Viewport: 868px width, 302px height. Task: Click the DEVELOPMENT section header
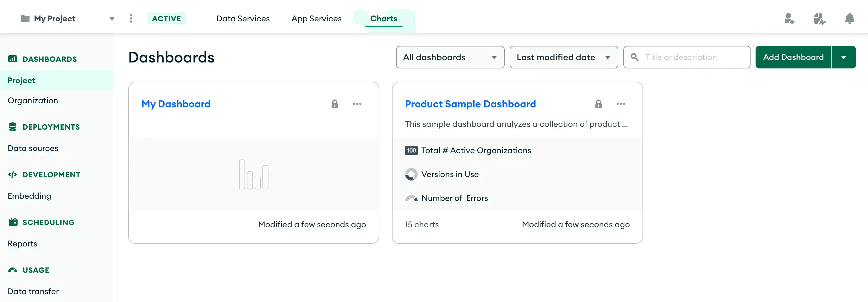click(x=52, y=175)
